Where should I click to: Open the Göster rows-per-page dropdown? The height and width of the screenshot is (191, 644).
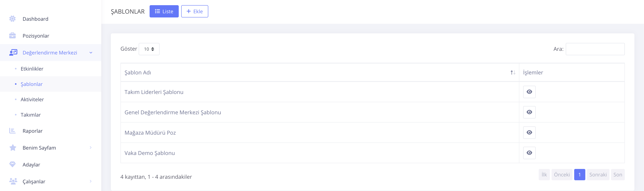pos(149,49)
